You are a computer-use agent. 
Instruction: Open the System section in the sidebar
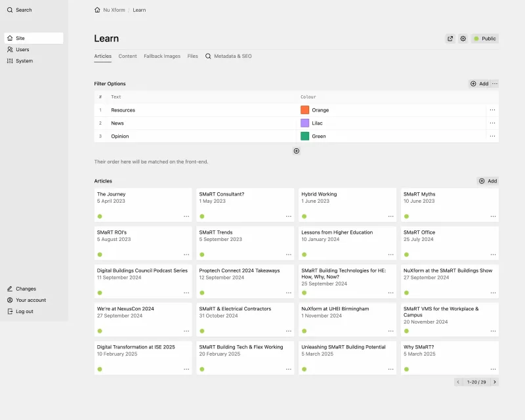point(23,61)
